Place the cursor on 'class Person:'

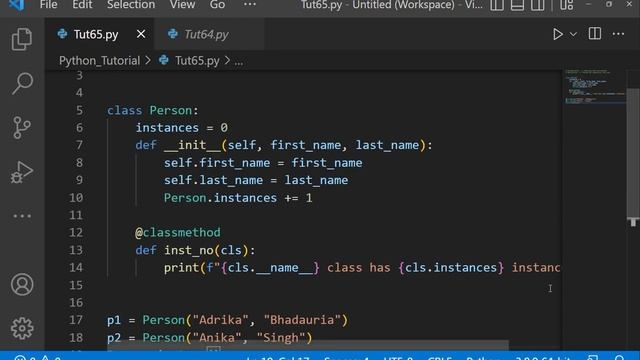[x=153, y=111]
